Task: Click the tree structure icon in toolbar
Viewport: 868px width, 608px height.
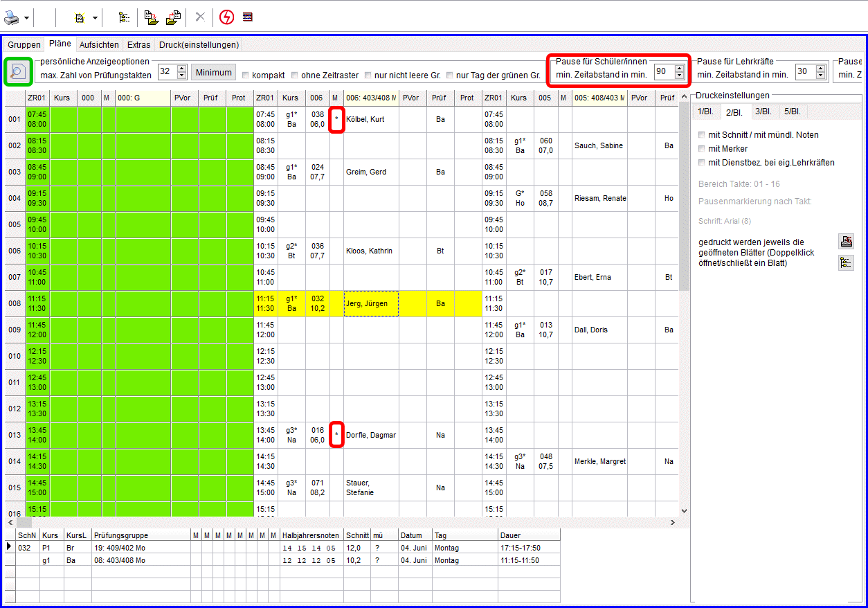Action: click(x=124, y=17)
